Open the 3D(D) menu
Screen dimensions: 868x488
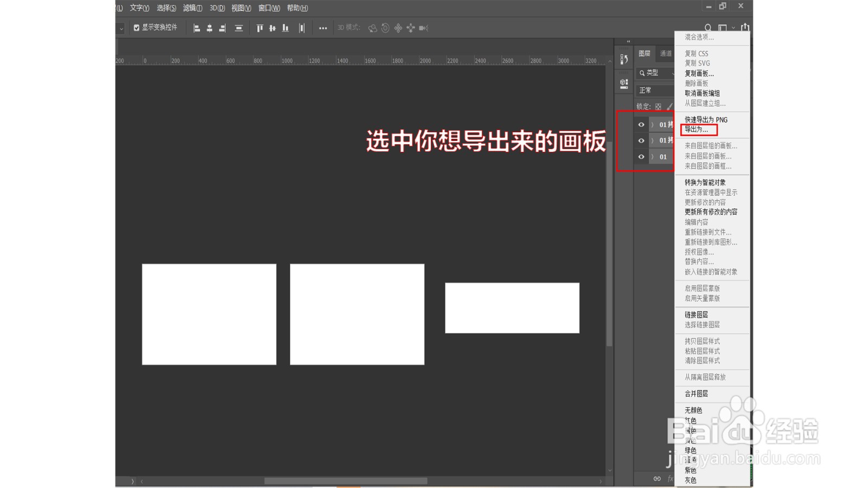point(217,8)
